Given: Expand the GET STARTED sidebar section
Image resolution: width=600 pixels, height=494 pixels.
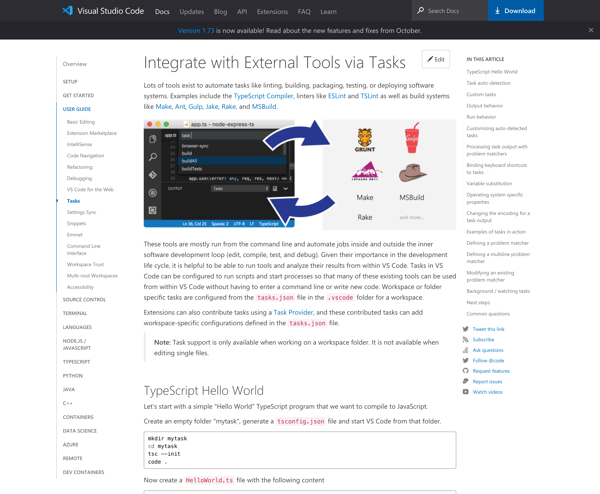Looking at the screenshot, I should coord(78,95).
